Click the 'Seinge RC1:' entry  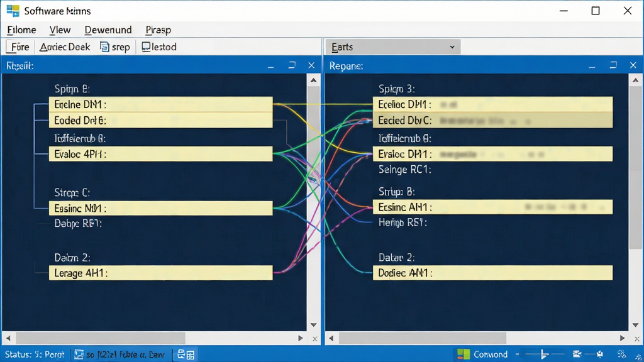[404, 170]
